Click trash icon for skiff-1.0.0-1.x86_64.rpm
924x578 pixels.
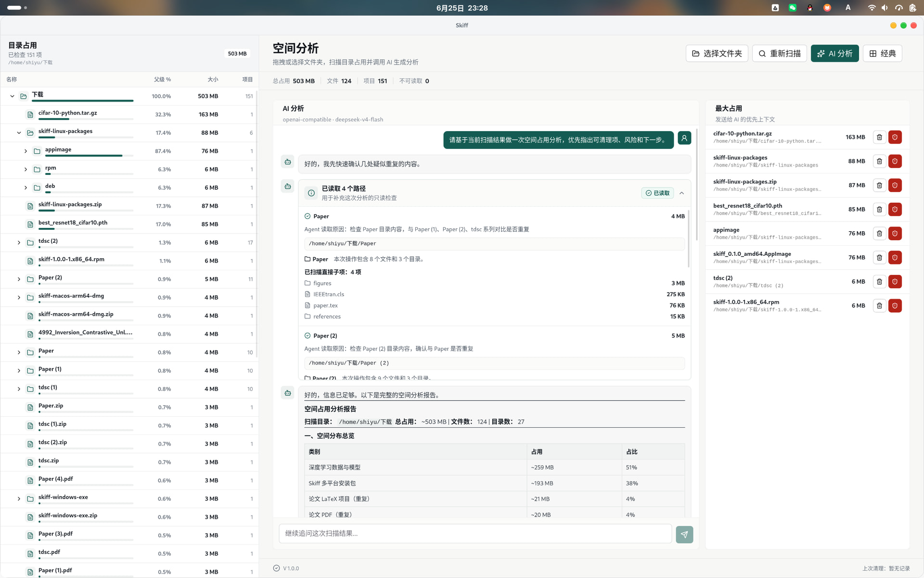pos(879,306)
